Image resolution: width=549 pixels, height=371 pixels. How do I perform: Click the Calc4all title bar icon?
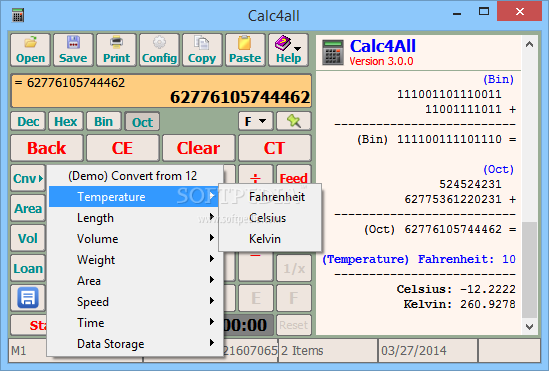coord(18,15)
